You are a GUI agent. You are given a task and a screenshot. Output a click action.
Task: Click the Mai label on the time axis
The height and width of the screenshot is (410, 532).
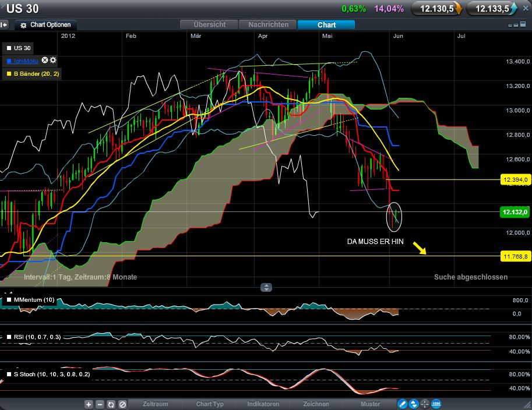pos(327,36)
